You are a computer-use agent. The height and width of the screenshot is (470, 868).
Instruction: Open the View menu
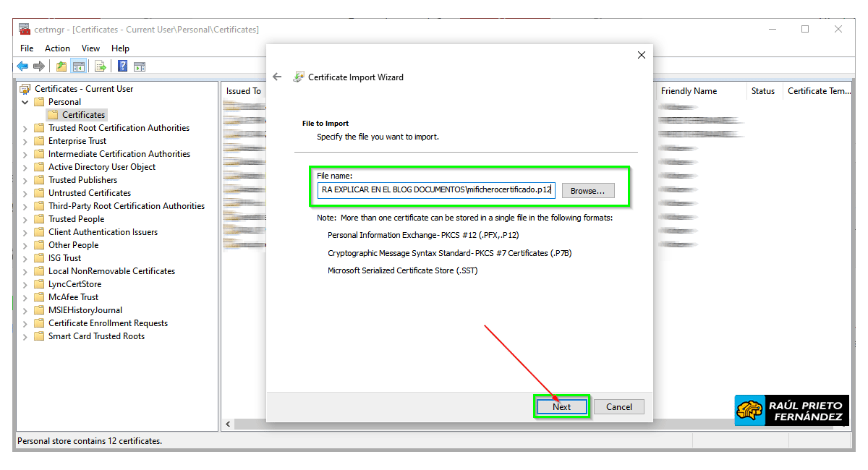(90, 48)
